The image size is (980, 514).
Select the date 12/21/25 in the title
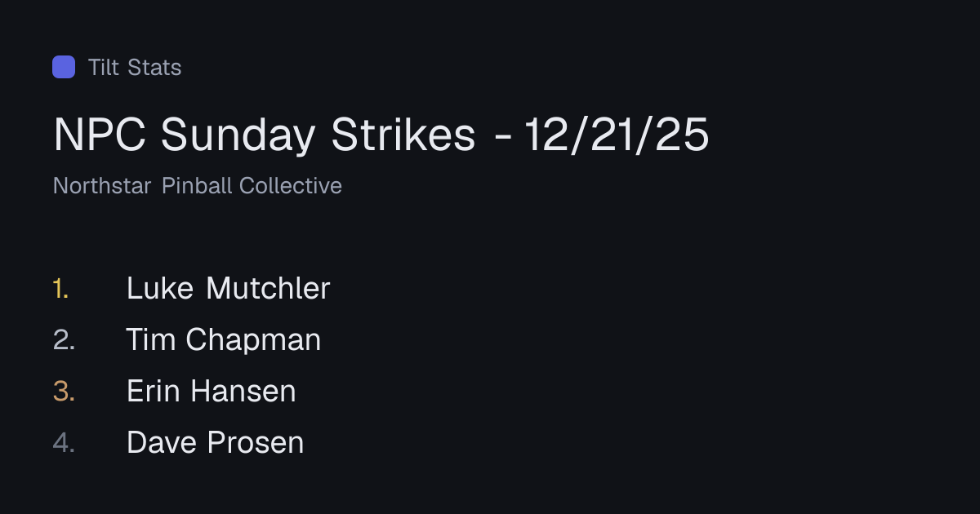pyautogui.click(x=617, y=135)
